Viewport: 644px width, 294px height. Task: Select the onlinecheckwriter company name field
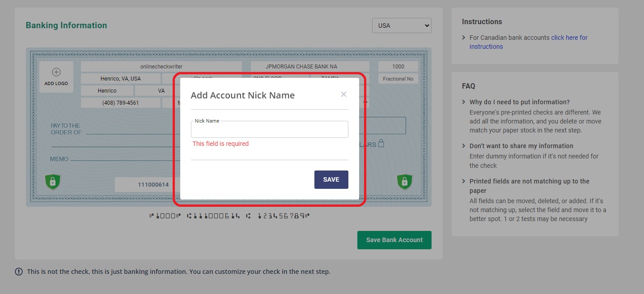[161, 67]
